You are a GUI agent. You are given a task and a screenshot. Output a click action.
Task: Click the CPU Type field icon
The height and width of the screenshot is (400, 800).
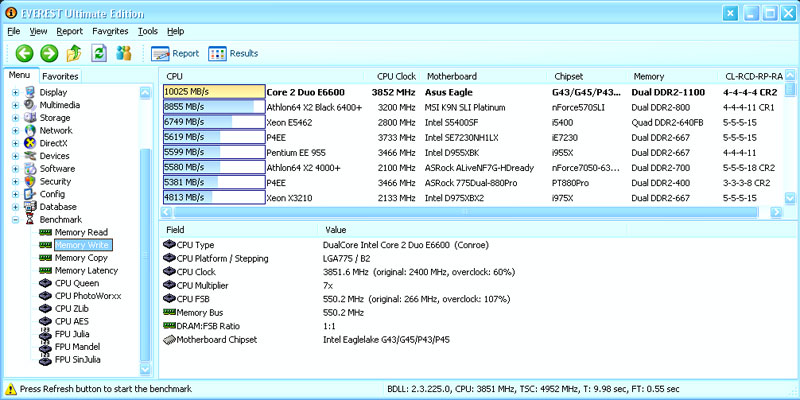[169, 245]
